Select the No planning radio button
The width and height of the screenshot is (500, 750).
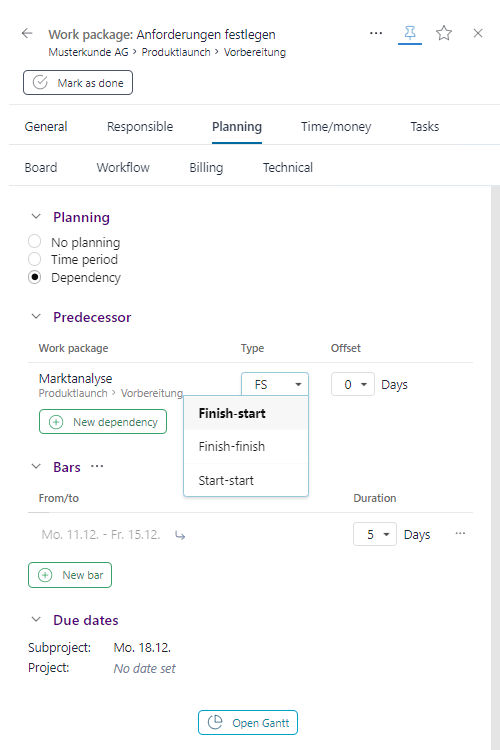tap(34, 241)
